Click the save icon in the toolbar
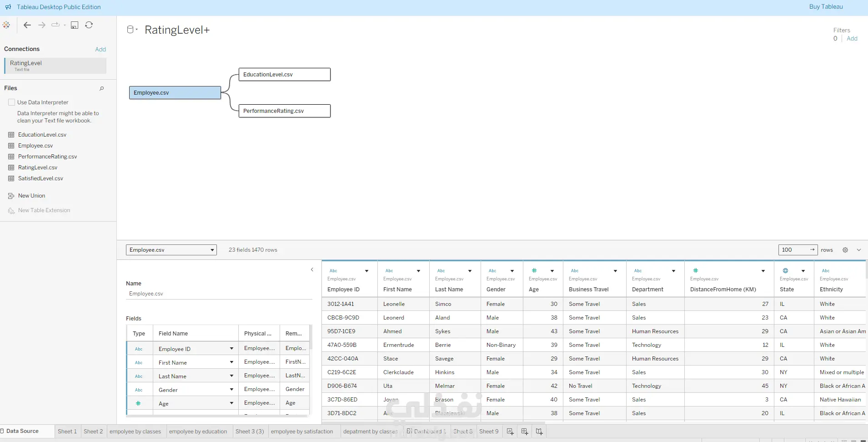The image size is (868, 442). pyautogui.click(x=75, y=25)
